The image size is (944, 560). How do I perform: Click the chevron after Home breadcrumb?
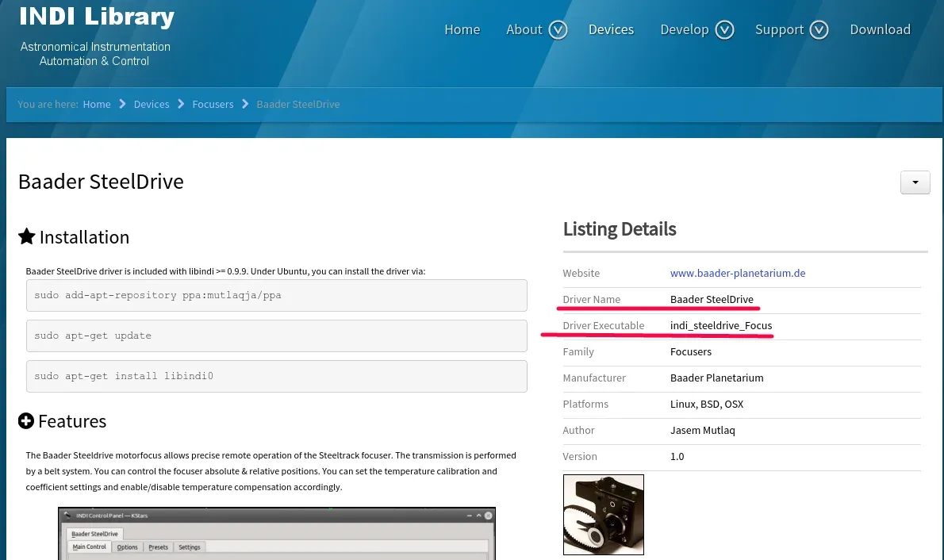point(122,104)
